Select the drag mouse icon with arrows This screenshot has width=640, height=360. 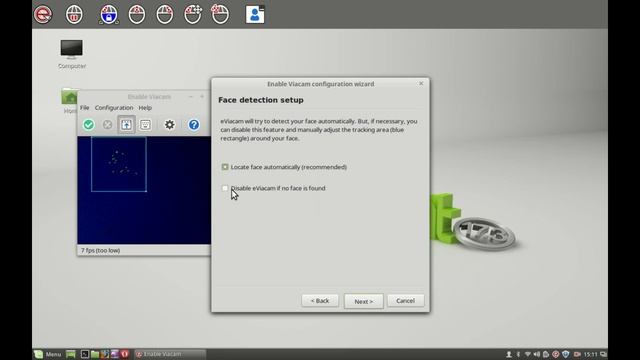(193, 14)
